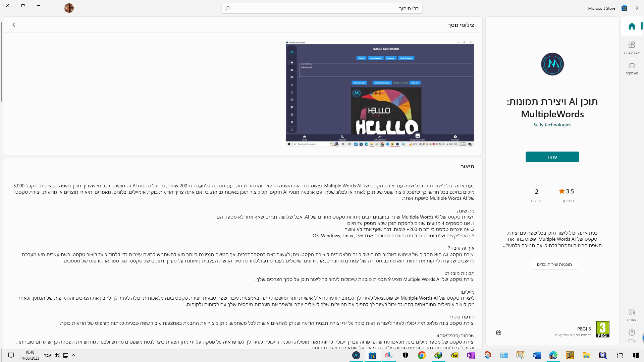Open Snipping Tool scissors icon in taskbar

click(488, 355)
